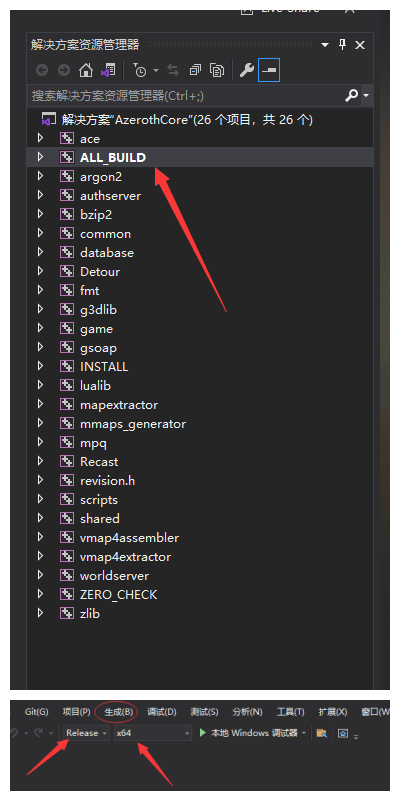Toggle the Preview Selected Items button
Screen dimensions: 400x801
(269, 70)
